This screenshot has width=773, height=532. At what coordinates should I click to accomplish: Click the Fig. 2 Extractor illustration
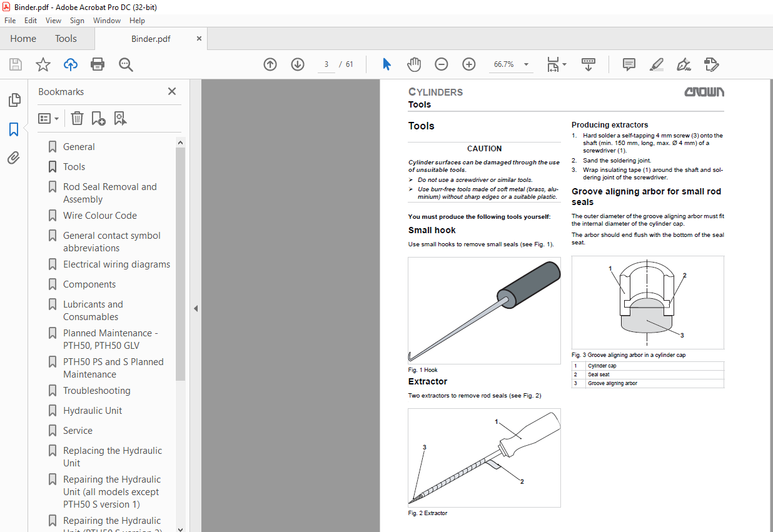[x=484, y=458]
